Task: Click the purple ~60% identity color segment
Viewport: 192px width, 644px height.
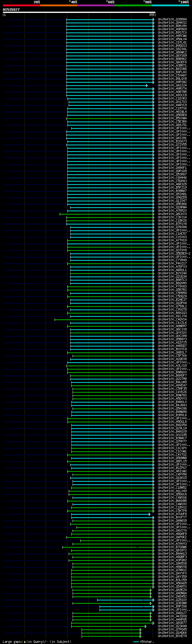Action: click(96, 5)
